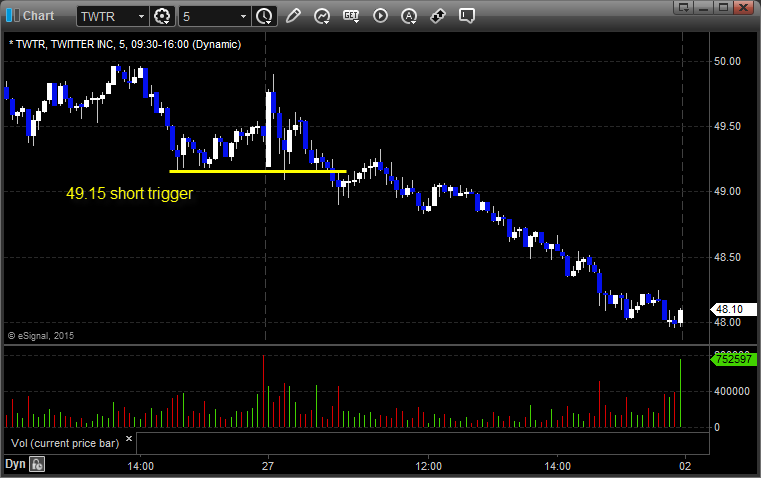Image resolution: width=761 pixels, height=478 pixels.
Task: Open the chart comment bubble icon
Action: (466, 16)
